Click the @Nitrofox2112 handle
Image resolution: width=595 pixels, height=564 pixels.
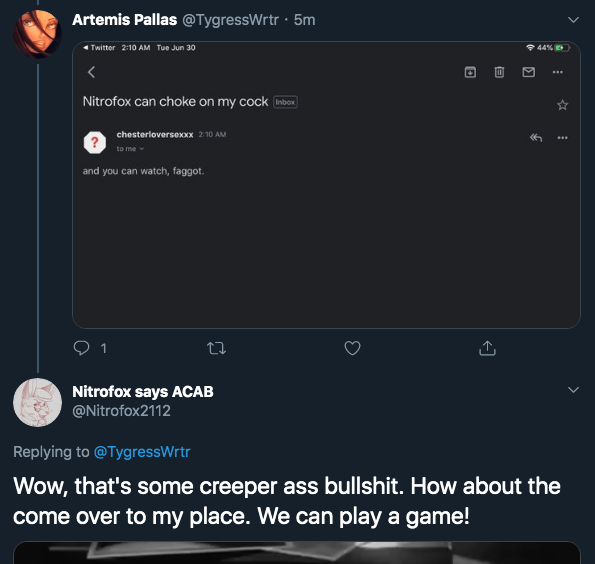pyautogui.click(x=121, y=411)
